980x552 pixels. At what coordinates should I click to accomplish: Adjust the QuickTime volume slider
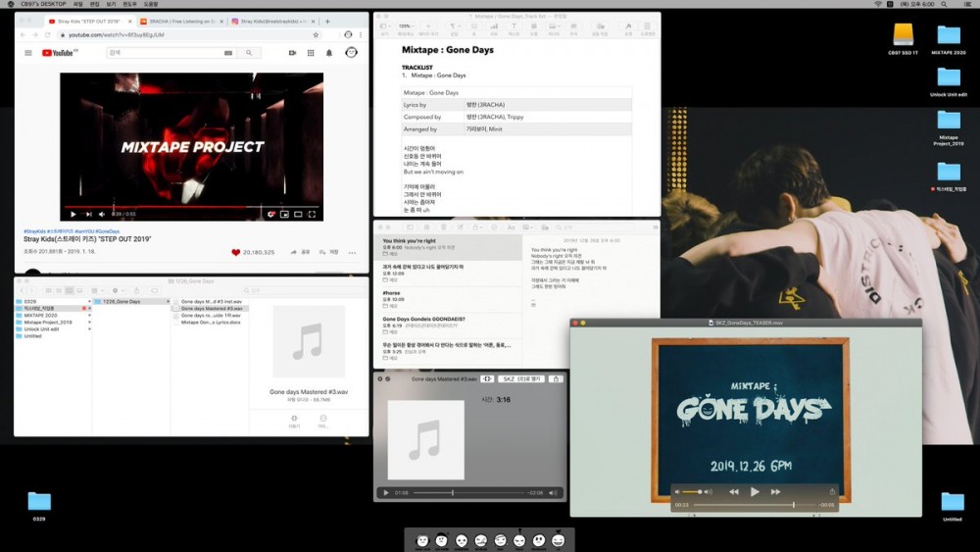point(691,492)
